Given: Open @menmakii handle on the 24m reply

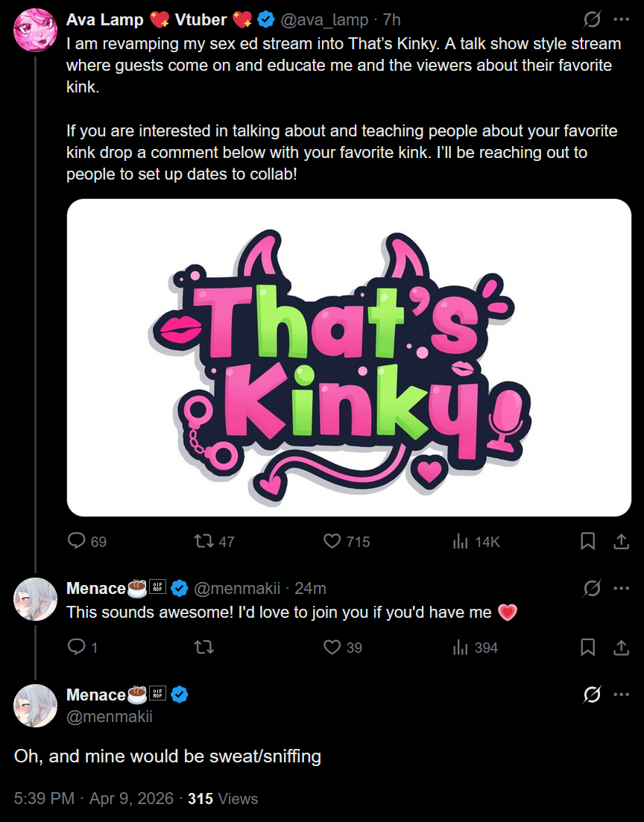Looking at the screenshot, I should [x=237, y=588].
